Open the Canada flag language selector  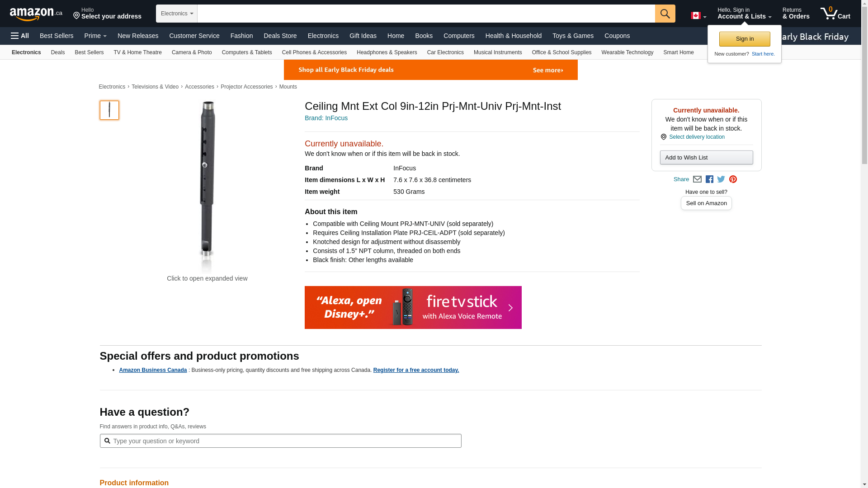698,16
